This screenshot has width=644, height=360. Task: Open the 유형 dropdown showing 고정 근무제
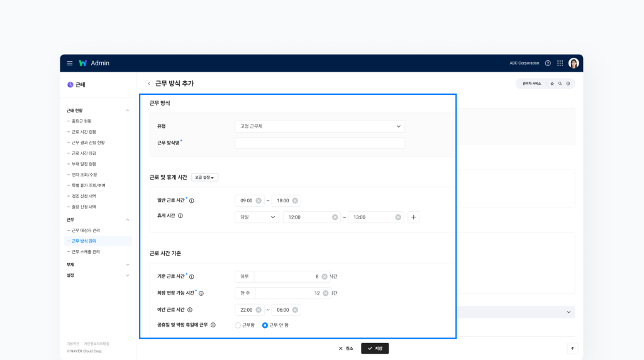tap(319, 126)
